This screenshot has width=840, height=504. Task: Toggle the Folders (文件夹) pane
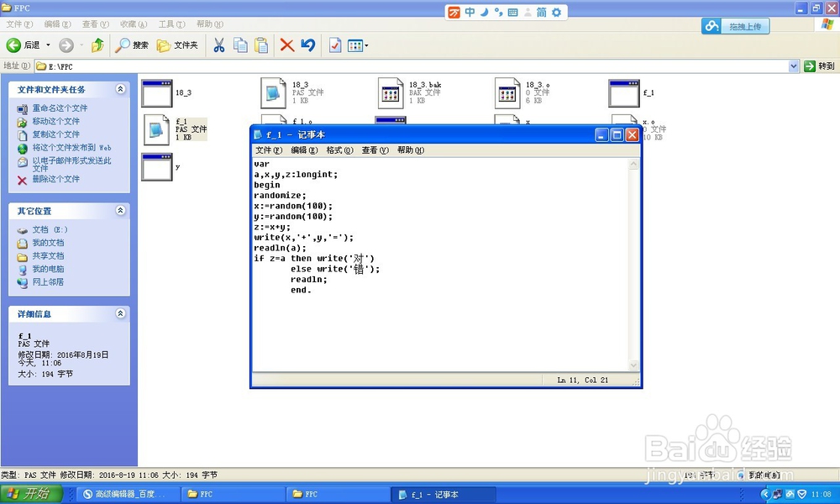coord(177,45)
